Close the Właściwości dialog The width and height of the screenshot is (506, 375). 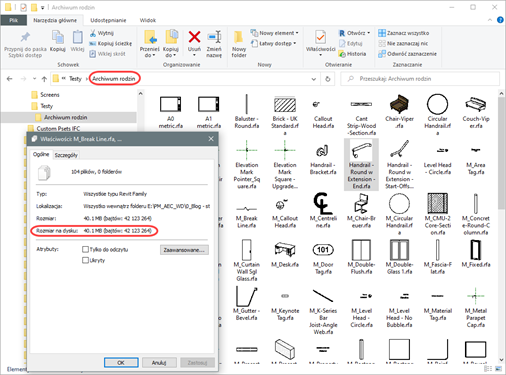[x=211, y=139]
